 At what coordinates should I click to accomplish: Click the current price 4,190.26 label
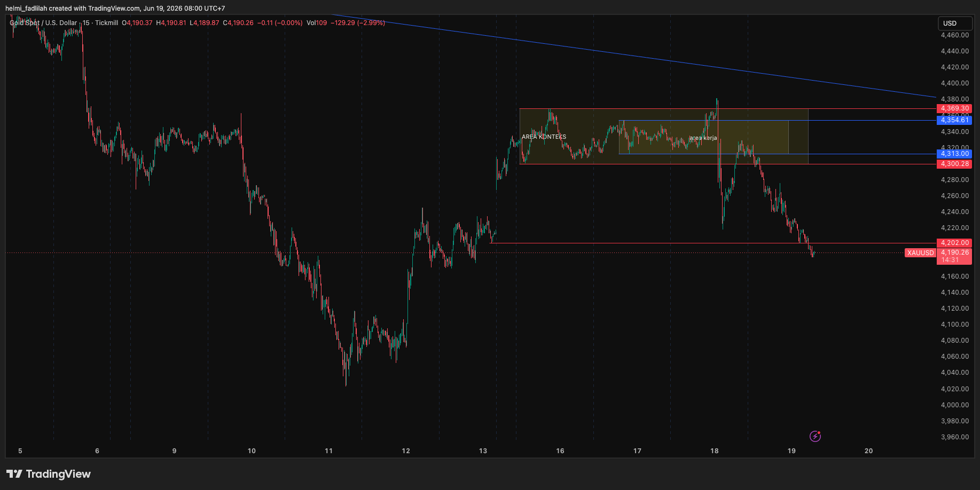point(954,252)
